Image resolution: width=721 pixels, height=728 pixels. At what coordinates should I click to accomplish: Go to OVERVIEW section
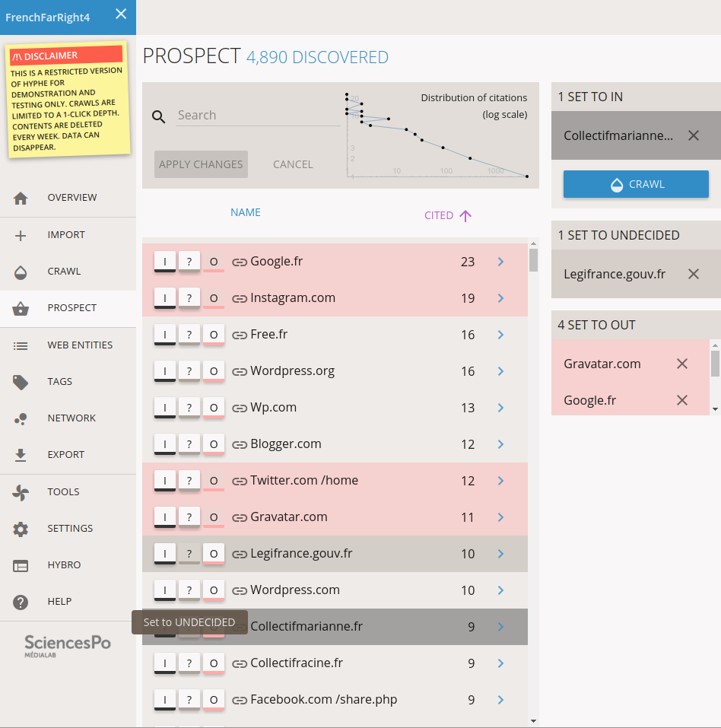point(68,199)
